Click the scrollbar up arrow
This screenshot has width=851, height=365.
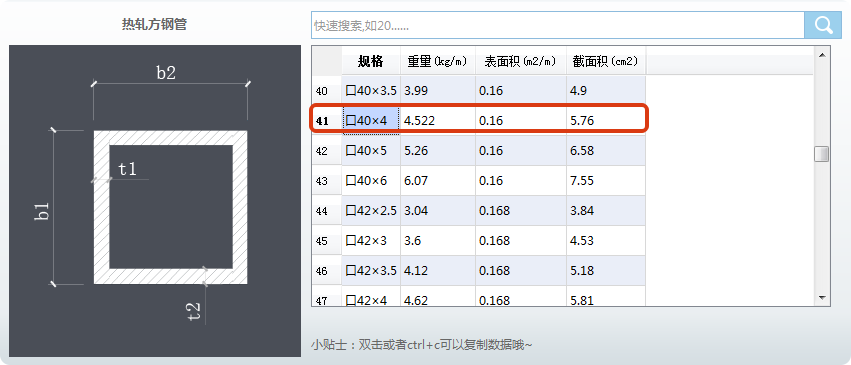821,55
